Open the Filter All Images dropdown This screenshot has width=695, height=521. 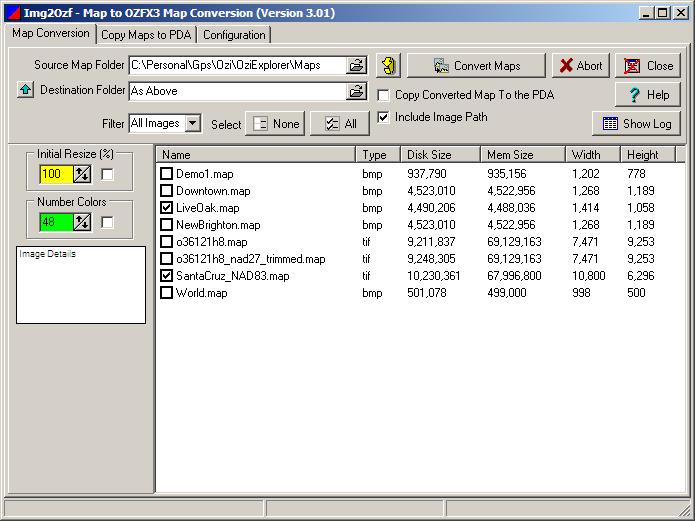click(x=193, y=124)
